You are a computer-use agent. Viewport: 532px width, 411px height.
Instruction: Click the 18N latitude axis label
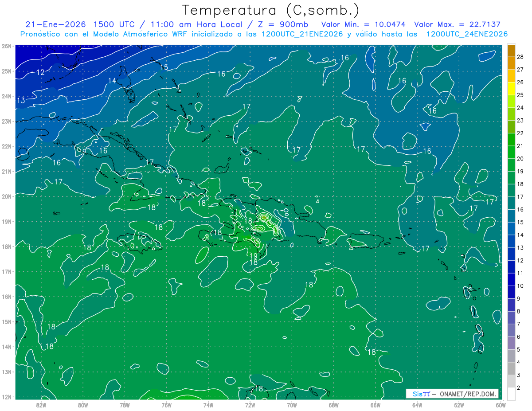[x=7, y=247]
